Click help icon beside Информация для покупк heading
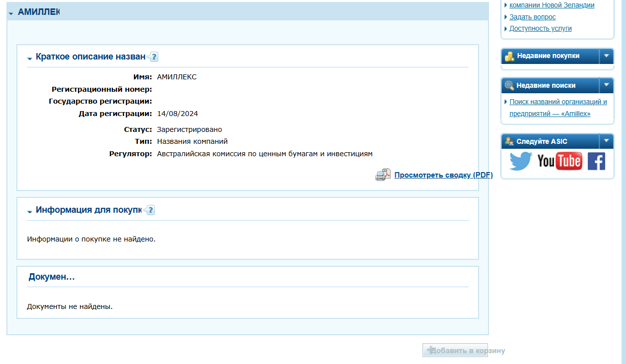 click(x=150, y=210)
